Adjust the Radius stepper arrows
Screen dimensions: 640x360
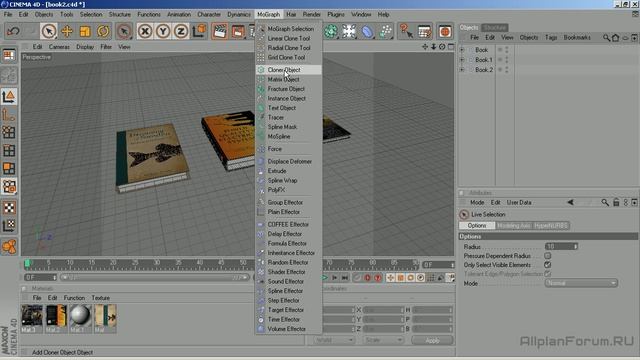tap(576, 247)
